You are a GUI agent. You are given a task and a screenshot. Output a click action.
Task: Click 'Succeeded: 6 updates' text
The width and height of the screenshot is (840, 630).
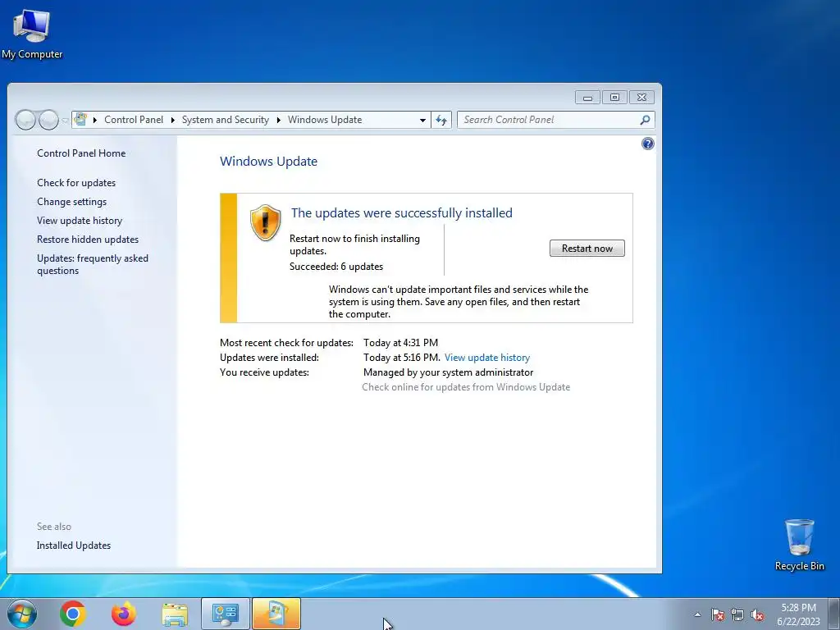pyautogui.click(x=336, y=267)
